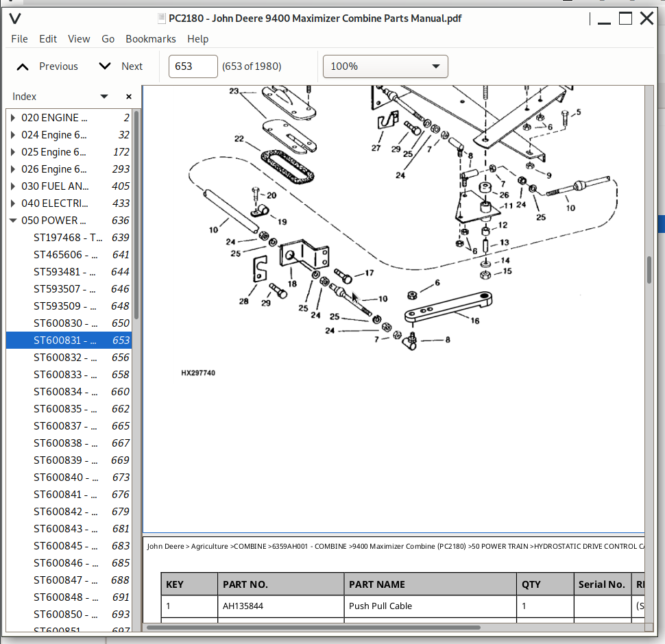The height and width of the screenshot is (644, 665).
Task: Select index entry ST593481 page 644
Action: [x=69, y=272]
